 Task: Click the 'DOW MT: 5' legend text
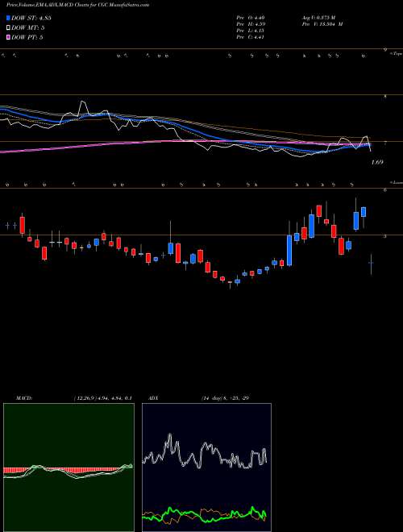click(28, 28)
